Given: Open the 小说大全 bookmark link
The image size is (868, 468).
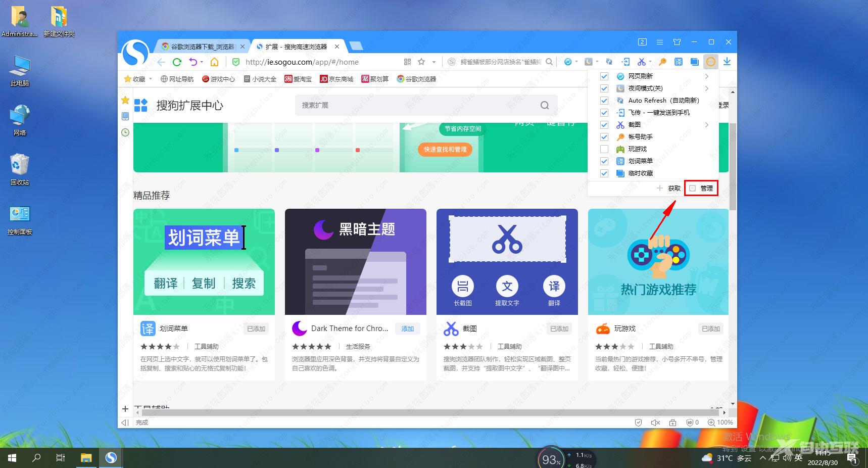Looking at the screenshot, I should [x=260, y=79].
